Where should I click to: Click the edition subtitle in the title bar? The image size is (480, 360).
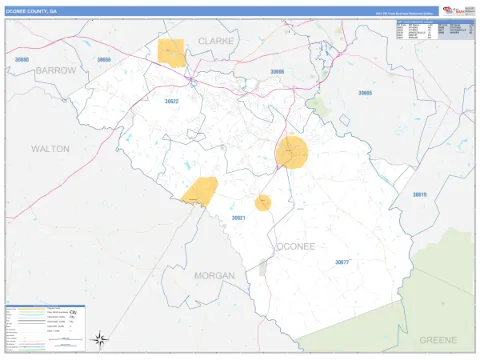click(x=404, y=14)
